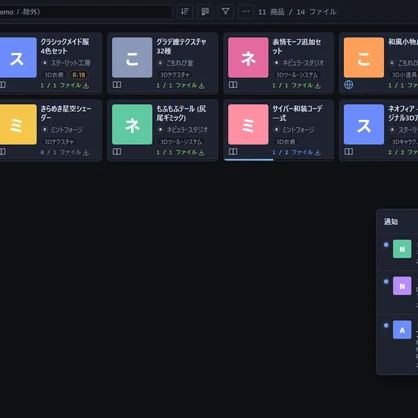Click the list layout view icon

tap(205, 12)
